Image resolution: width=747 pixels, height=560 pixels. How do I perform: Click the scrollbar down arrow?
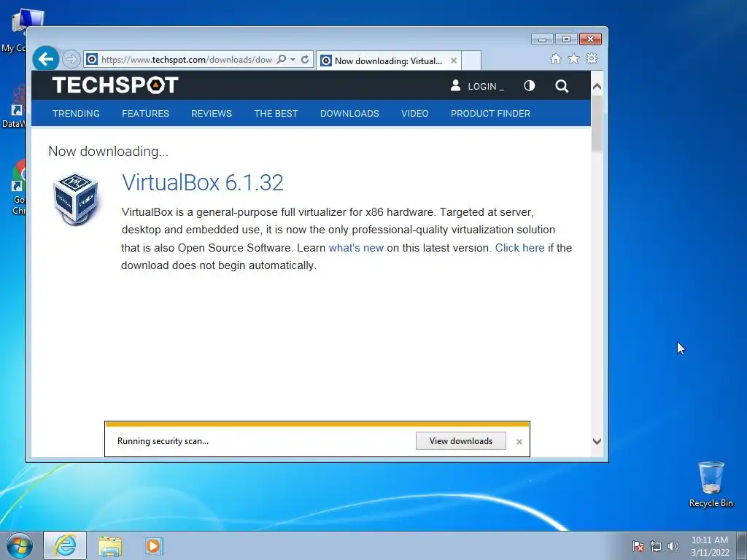click(597, 441)
